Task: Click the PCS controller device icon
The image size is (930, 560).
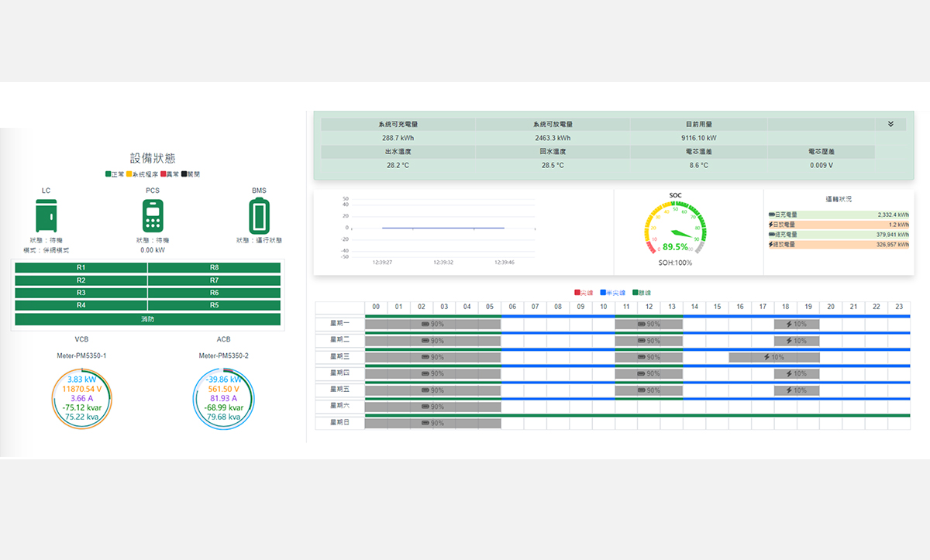Action: [x=153, y=215]
